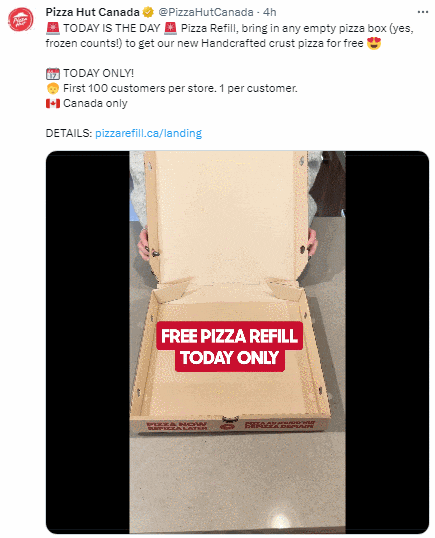This screenshot has width=435, height=538.
Task: Click the left black bar of video
Action: tap(88, 342)
